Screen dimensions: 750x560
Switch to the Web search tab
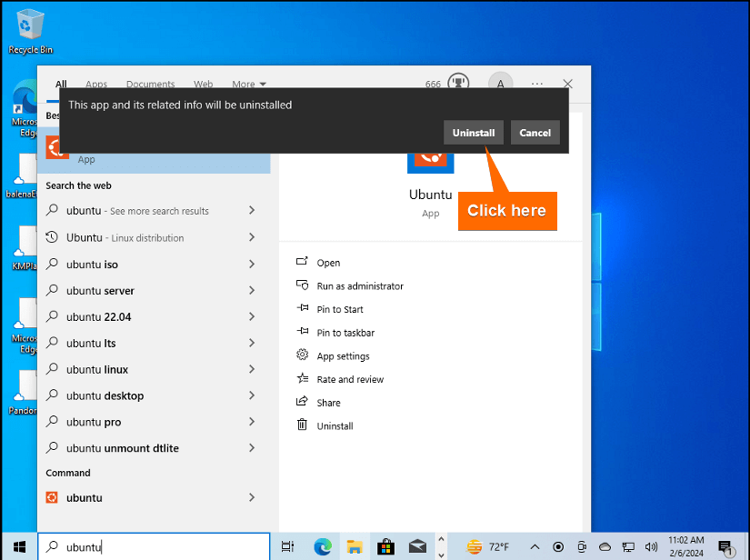(203, 84)
